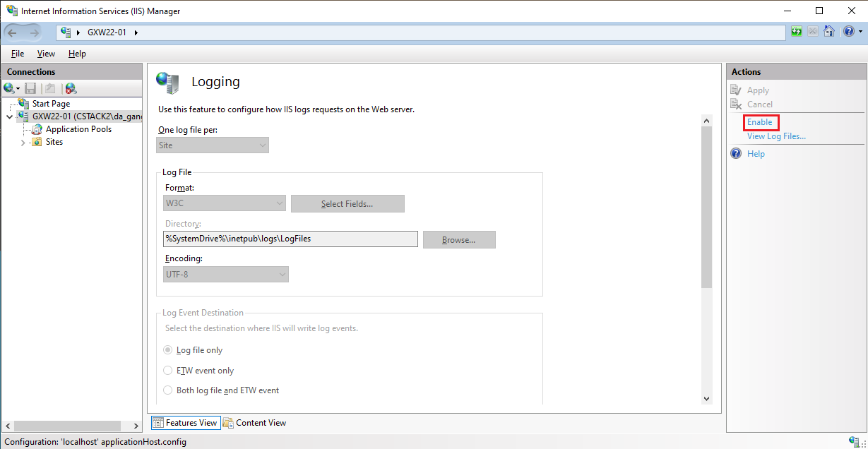Switch to the Content View tab

click(x=254, y=423)
